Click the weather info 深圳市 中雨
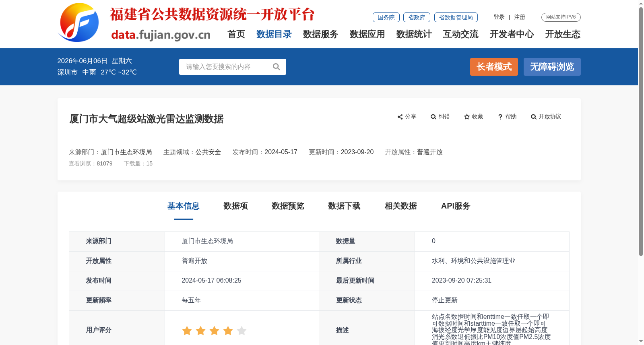The height and width of the screenshot is (345, 644). [x=76, y=72]
